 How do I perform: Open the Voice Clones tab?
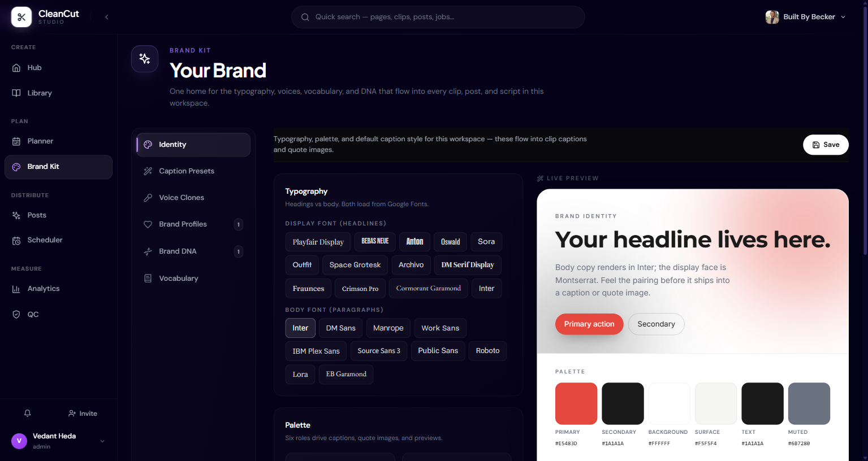193,198
